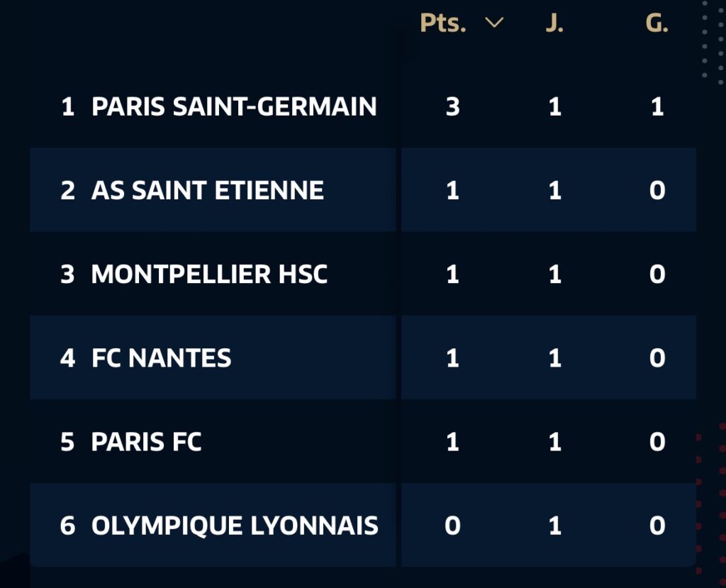Click Olympique Lyonnais's 0 points value

tap(452, 526)
